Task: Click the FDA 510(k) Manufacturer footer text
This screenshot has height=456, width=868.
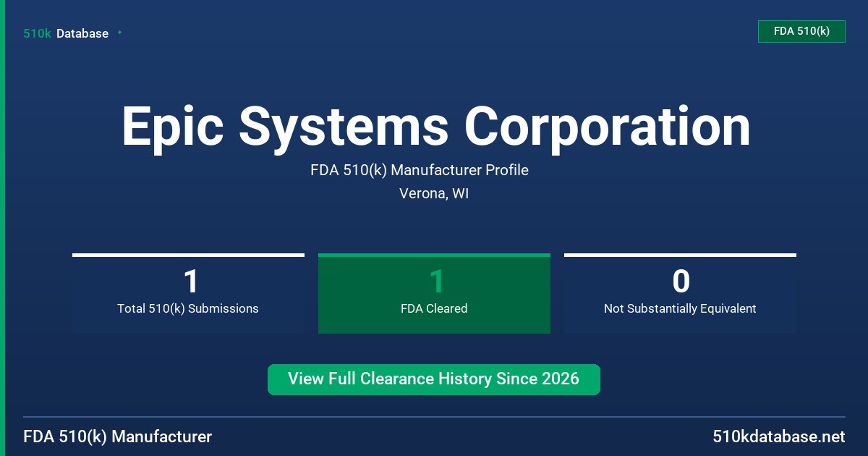Action: tap(118, 437)
